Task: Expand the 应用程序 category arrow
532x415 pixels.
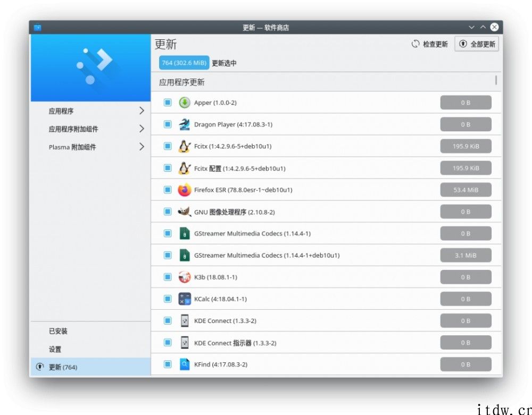Action: (142, 111)
